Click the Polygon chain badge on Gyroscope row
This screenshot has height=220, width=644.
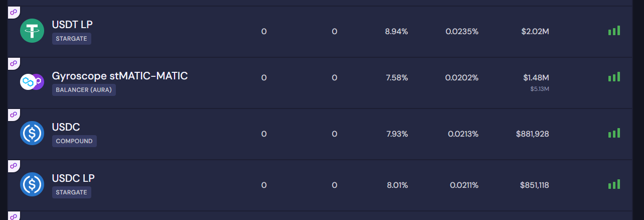[14, 63]
